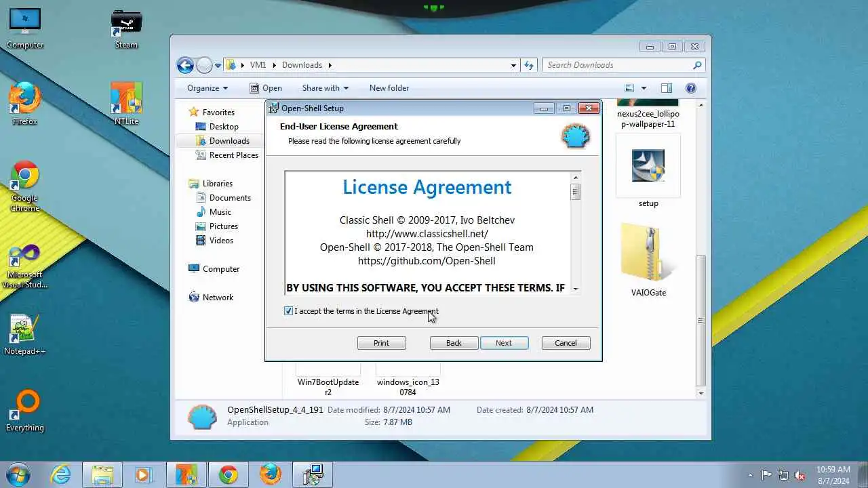This screenshot has width=868, height=488.
Task: Expand the Share with menu
Action: pos(325,88)
